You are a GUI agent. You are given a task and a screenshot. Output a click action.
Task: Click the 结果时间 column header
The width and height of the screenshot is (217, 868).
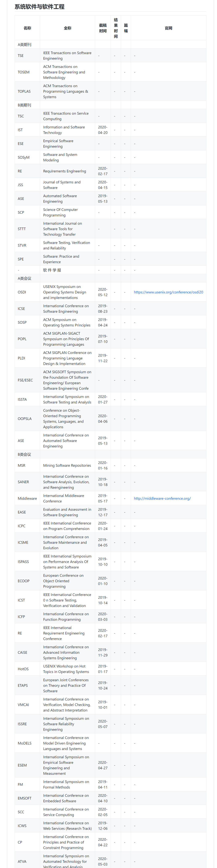116,28
